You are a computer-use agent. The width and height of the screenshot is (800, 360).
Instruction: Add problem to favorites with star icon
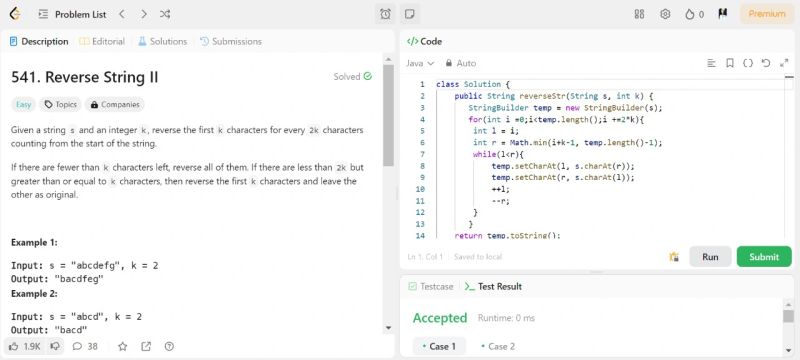pos(122,346)
